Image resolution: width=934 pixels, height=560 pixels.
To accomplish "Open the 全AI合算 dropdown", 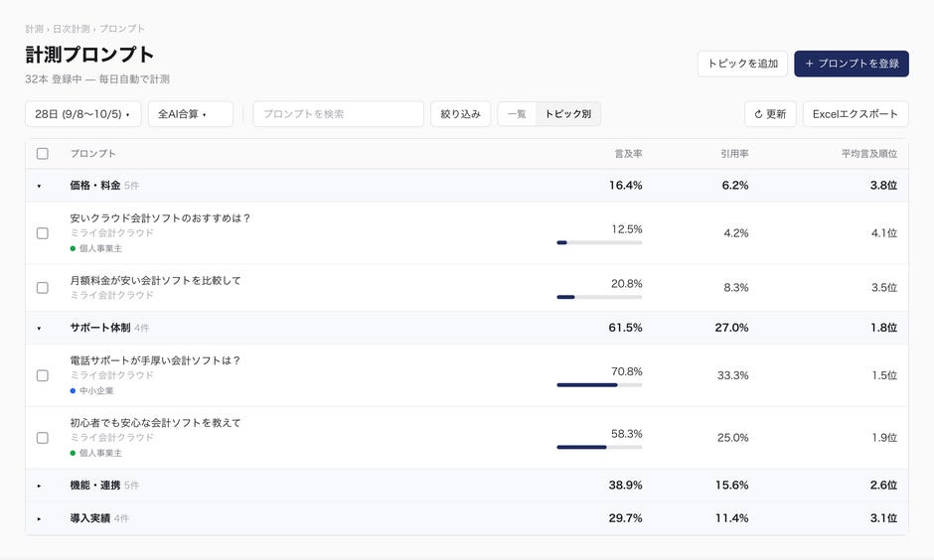I will (191, 113).
